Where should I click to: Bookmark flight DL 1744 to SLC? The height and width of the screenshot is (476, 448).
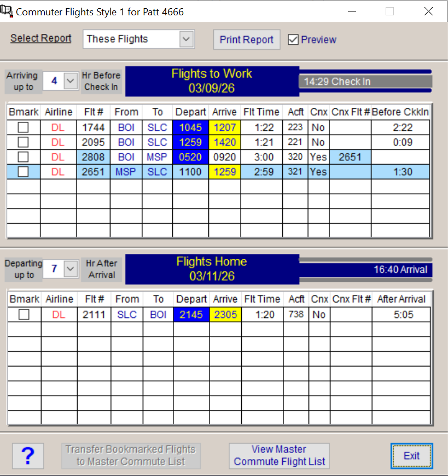(x=23, y=127)
